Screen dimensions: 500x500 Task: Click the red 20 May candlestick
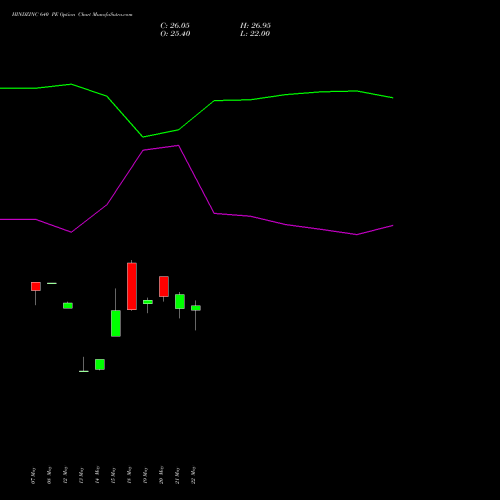164,286
